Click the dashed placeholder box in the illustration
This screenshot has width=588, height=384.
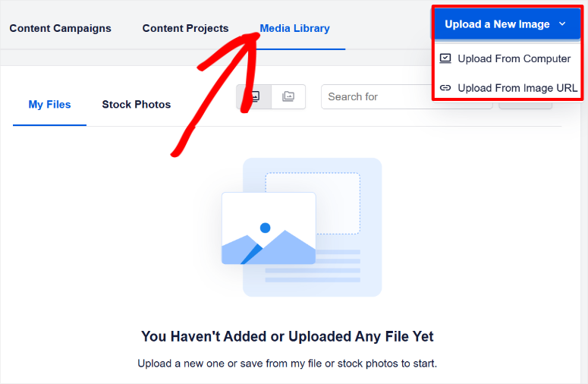pos(313,203)
